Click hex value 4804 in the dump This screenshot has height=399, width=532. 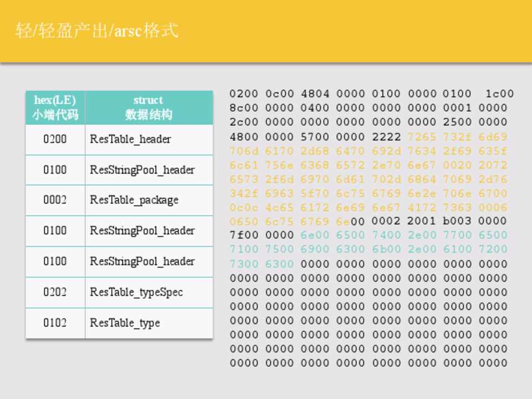(315, 94)
